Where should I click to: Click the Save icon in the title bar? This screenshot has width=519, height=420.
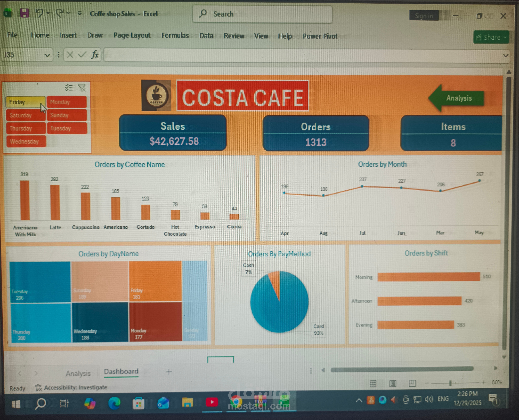[x=24, y=13]
